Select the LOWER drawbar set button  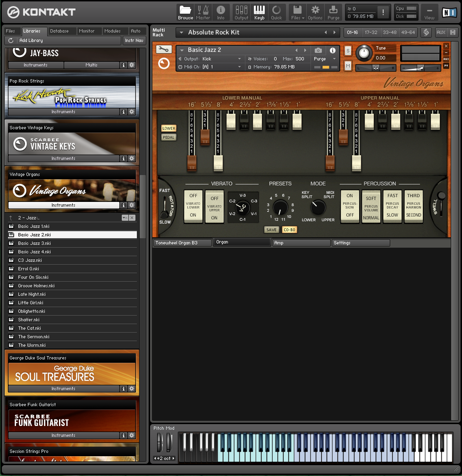tap(168, 128)
